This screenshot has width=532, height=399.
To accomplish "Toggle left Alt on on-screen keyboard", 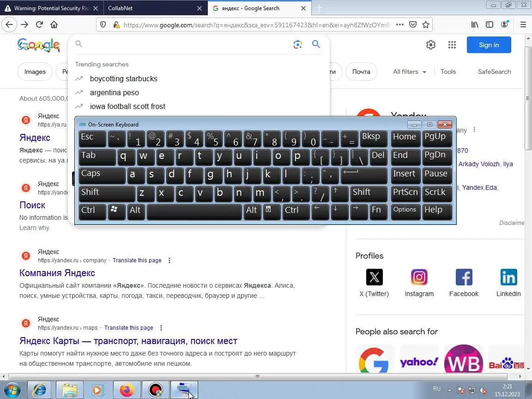I will point(136,212).
